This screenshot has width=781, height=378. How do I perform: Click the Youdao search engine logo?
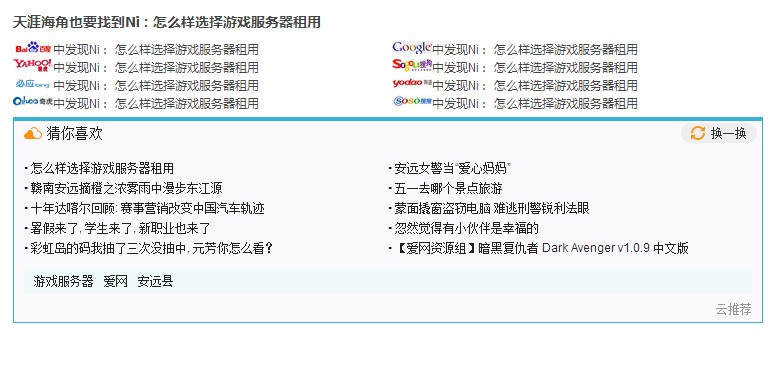point(412,83)
